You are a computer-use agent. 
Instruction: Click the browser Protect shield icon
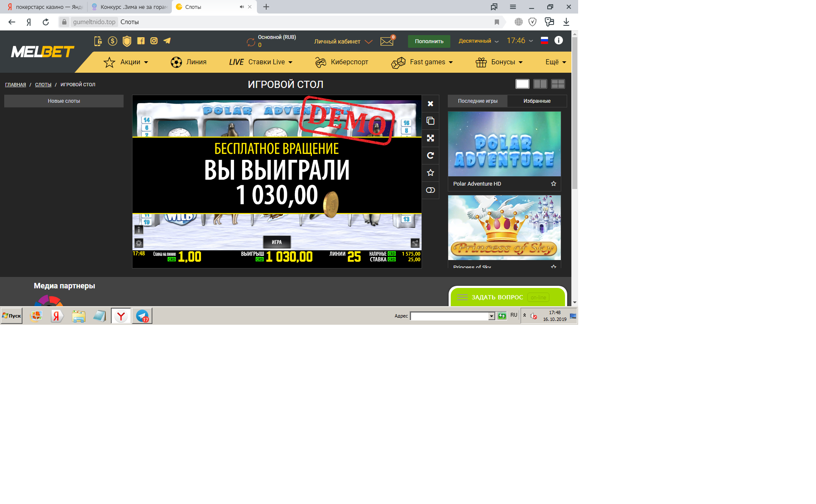pos(533,22)
